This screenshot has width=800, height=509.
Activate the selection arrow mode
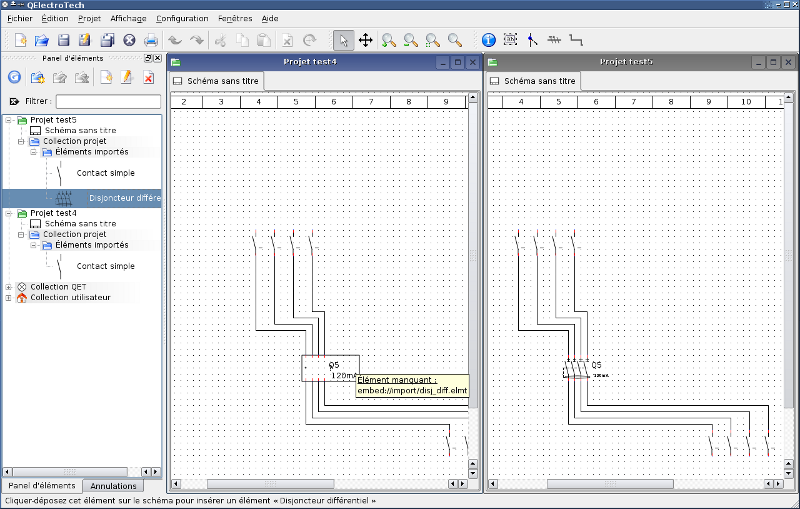(343, 40)
